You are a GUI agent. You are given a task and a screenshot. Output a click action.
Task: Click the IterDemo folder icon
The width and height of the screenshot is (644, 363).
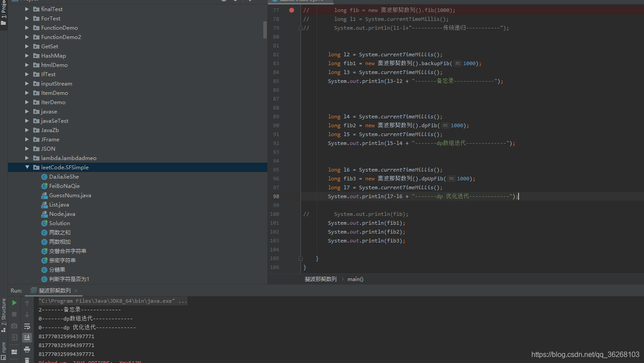36,102
